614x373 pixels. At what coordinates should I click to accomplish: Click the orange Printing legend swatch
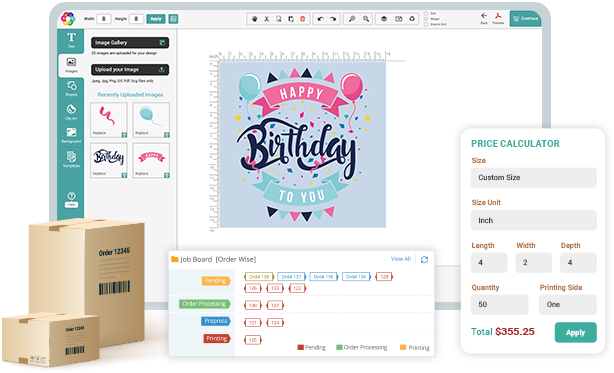click(x=403, y=348)
